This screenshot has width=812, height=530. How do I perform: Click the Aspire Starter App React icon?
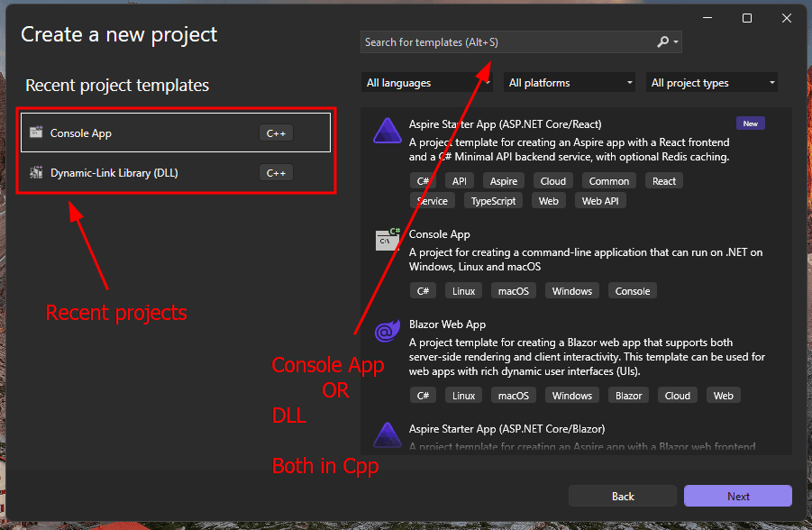[x=387, y=132]
